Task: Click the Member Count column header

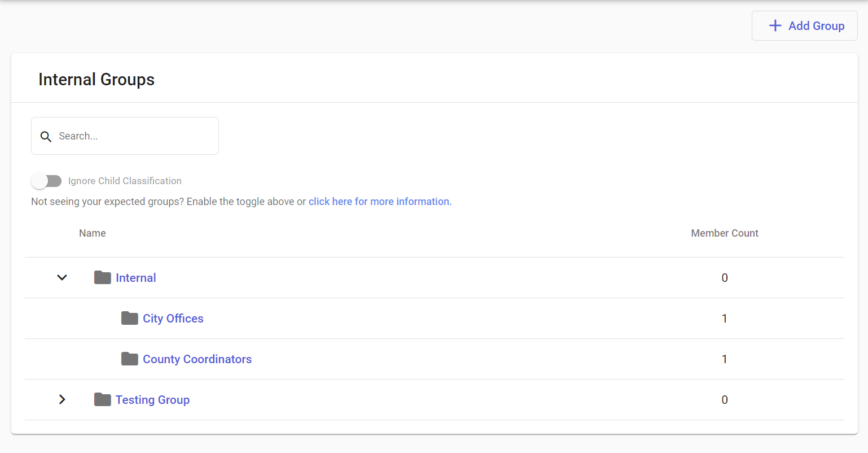Action: 725,233
